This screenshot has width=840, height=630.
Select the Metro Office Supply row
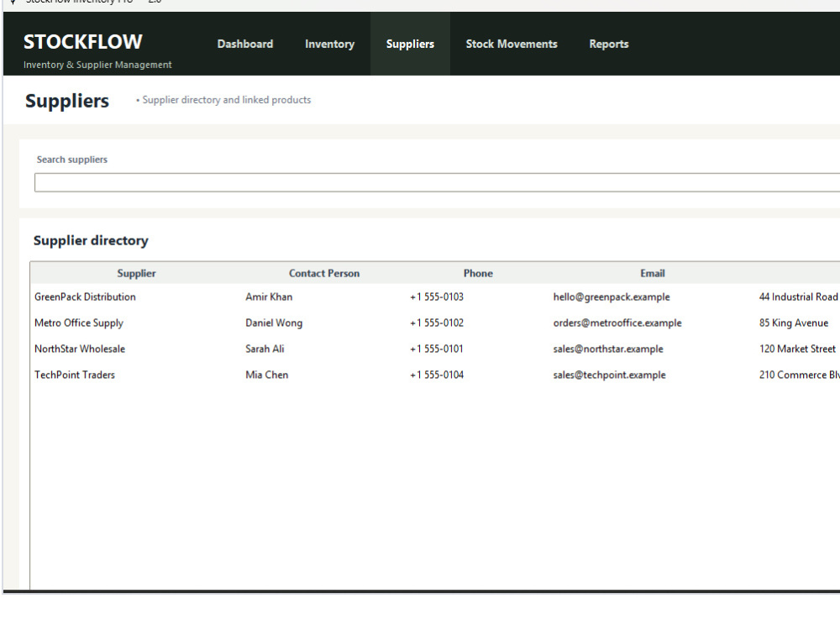click(435, 323)
